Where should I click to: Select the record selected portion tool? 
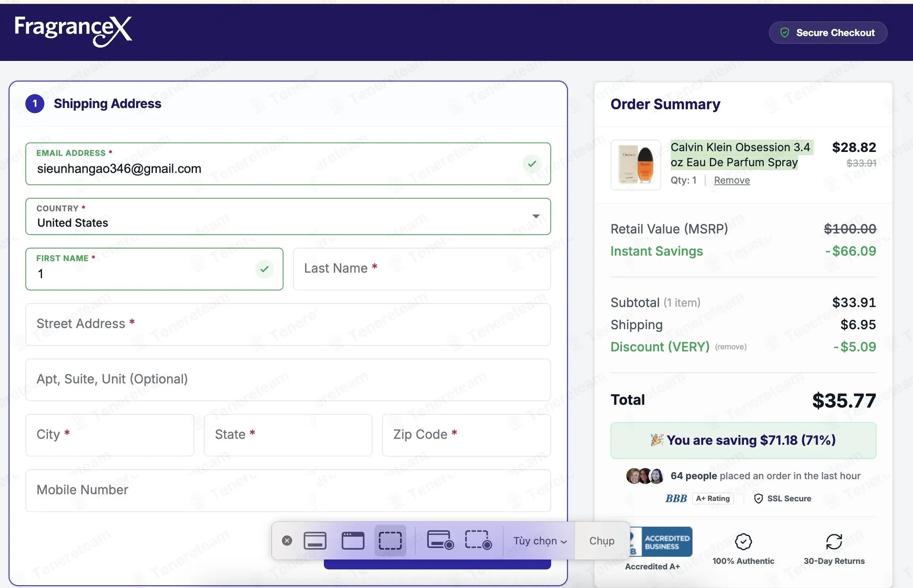[x=478, y=541]
